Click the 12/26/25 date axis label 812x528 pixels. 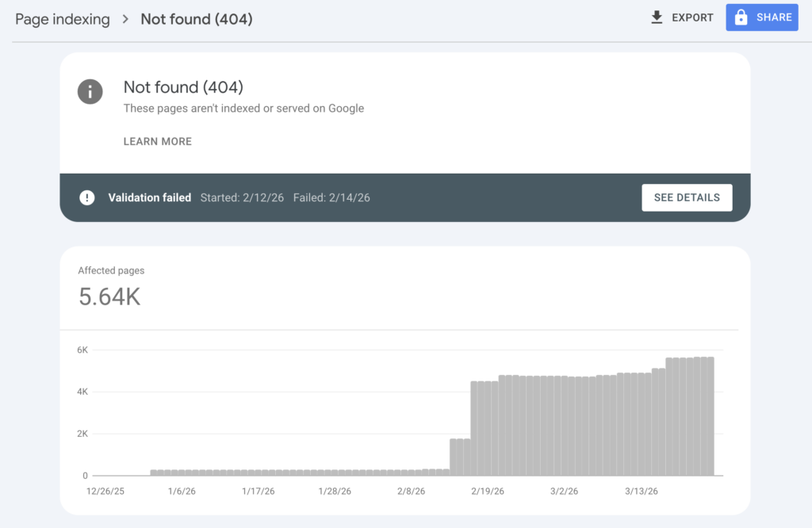click(105, 492)
